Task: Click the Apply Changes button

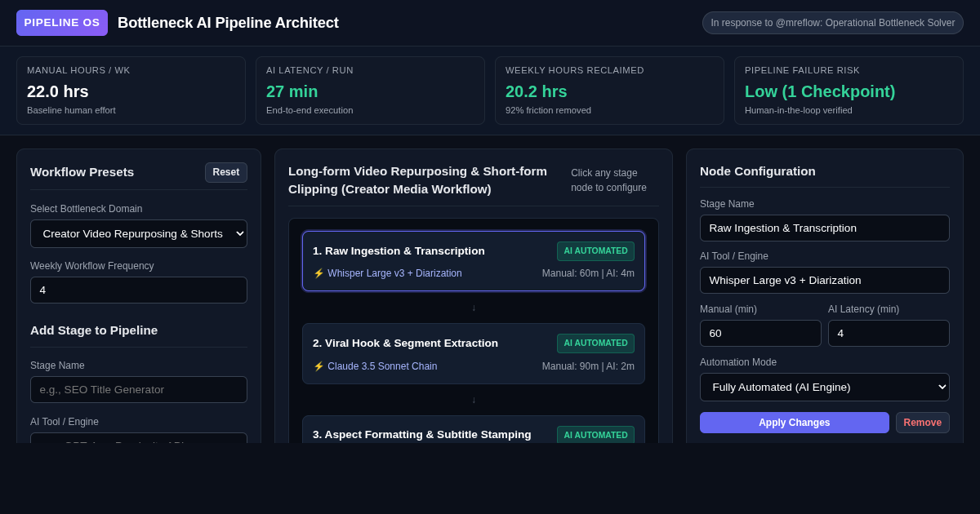Action: (795, 423)
